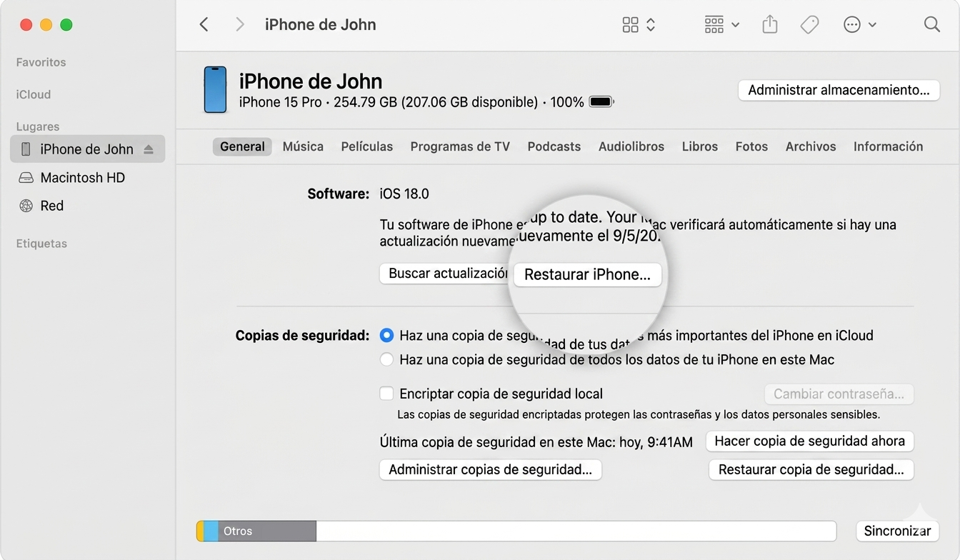This screenshot has width=960, height=560.
Task: Click Restaurar copia de seguridad button
Action: [x=811, y=469]
